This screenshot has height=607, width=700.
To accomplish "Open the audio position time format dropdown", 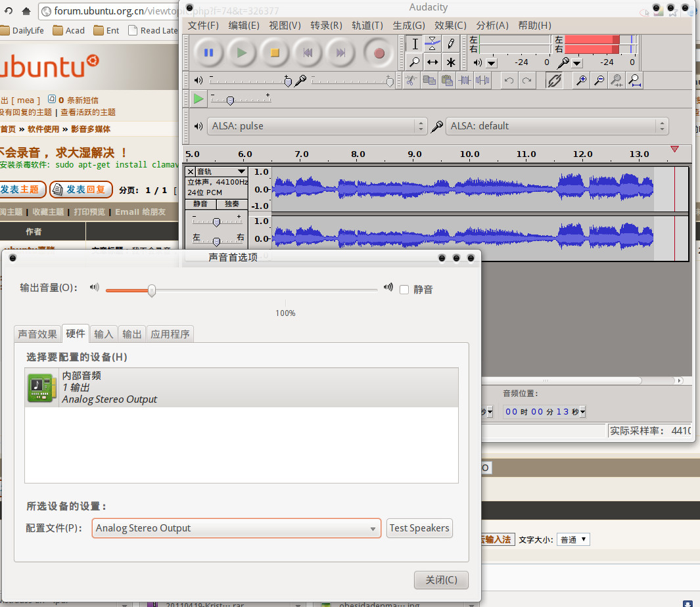I will [582, 412].
